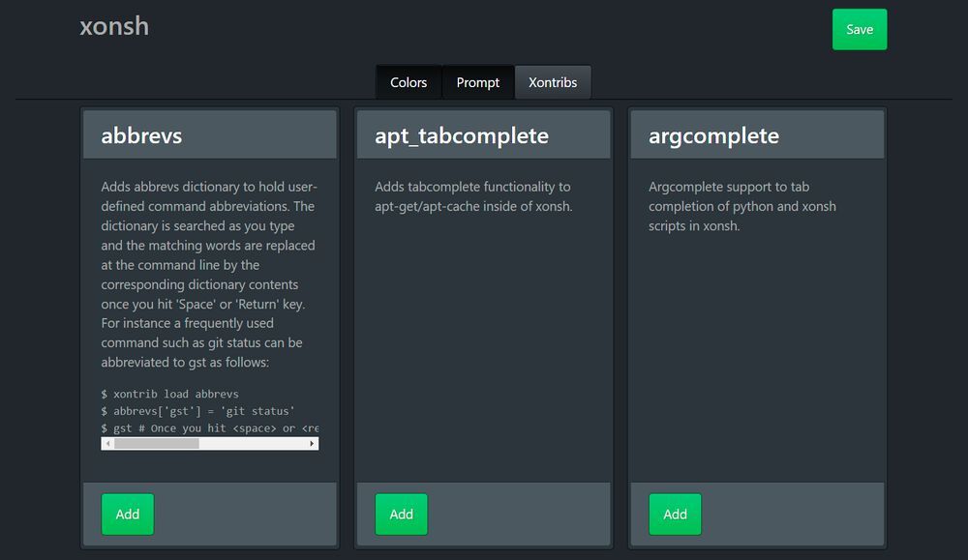968x560 pixels.
Task: Click the code block's horizontal scrollbar thumb
Action: (156, 444)
